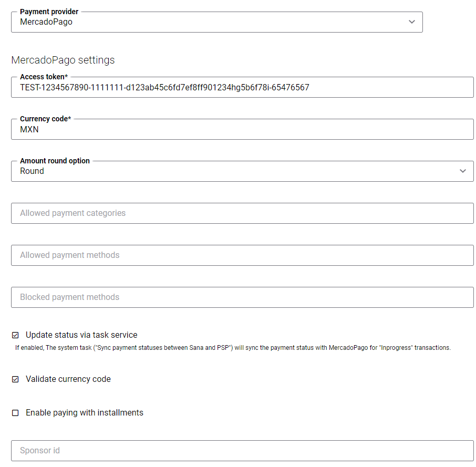The height and width of the screenshot is (467, 476).
Task: Click the Amount round option chevron arrow
Action: (463, 171)
